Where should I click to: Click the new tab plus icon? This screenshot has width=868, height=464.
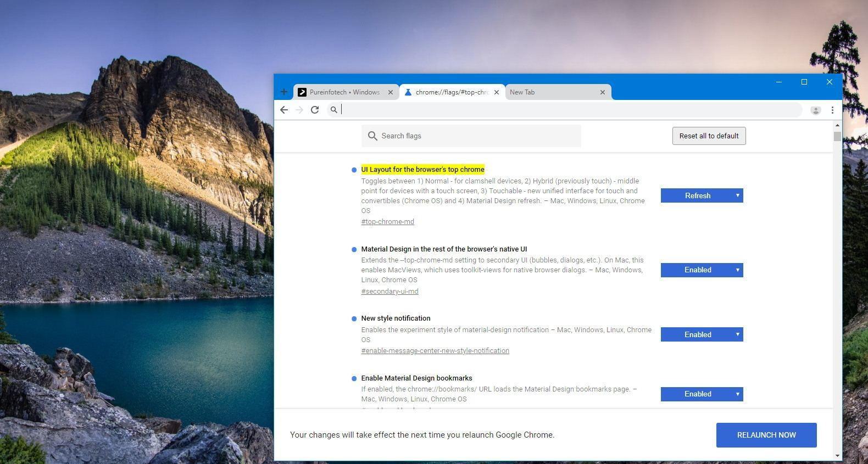[x=284, y=92]
